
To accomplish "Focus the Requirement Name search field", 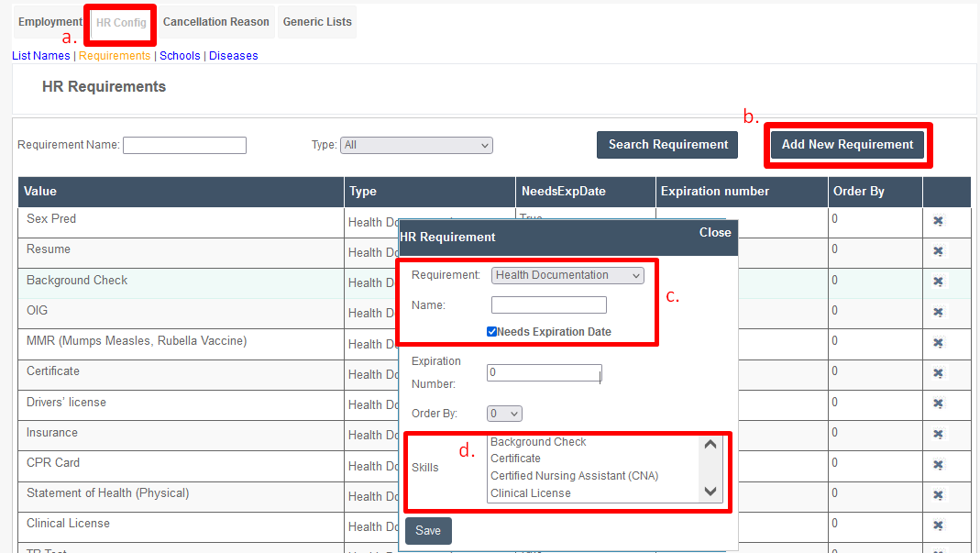I will (x=184, y=145).
